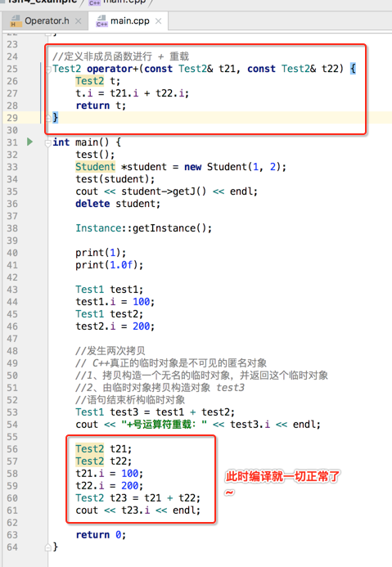Click fold end marker on line 64

[47, 547]
